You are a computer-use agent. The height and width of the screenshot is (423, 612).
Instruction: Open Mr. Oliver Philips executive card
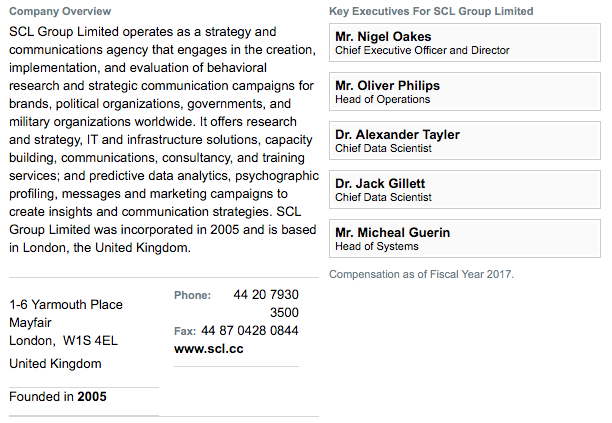464,92
